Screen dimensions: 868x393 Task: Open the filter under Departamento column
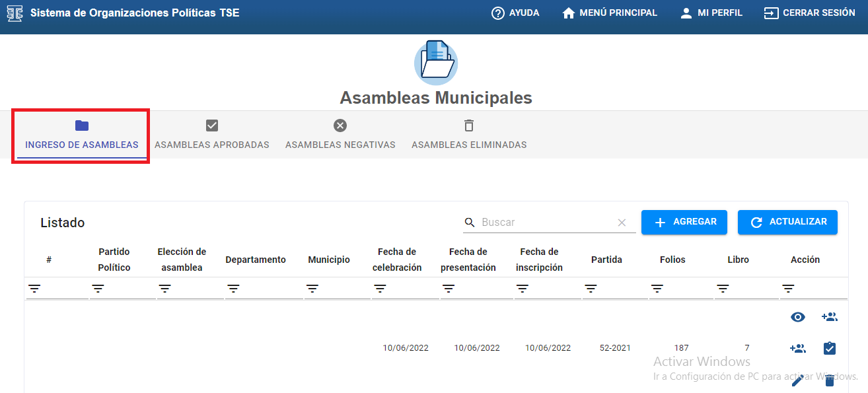tap(233, 289)
